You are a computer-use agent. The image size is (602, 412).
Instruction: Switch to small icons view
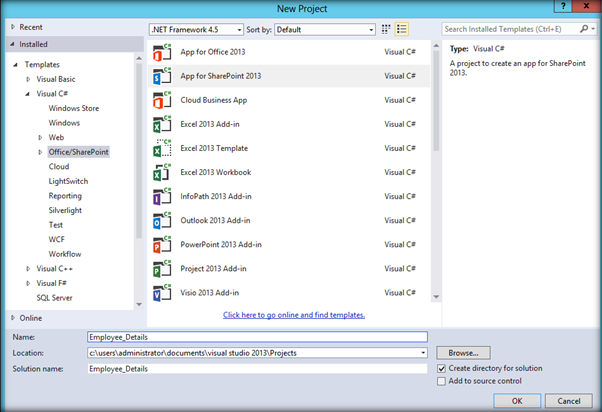click(386, 29)
